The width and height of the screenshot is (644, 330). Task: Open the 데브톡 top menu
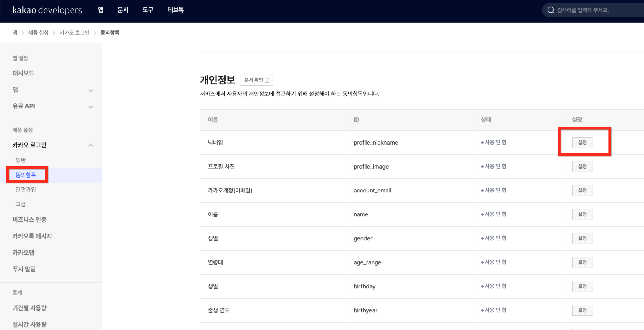tap(175, 10)
